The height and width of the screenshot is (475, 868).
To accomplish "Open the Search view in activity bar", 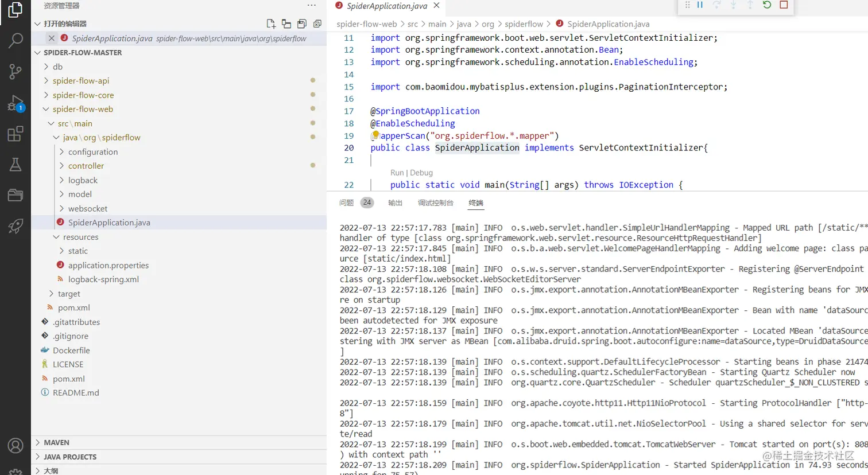I will click(15, 40).
